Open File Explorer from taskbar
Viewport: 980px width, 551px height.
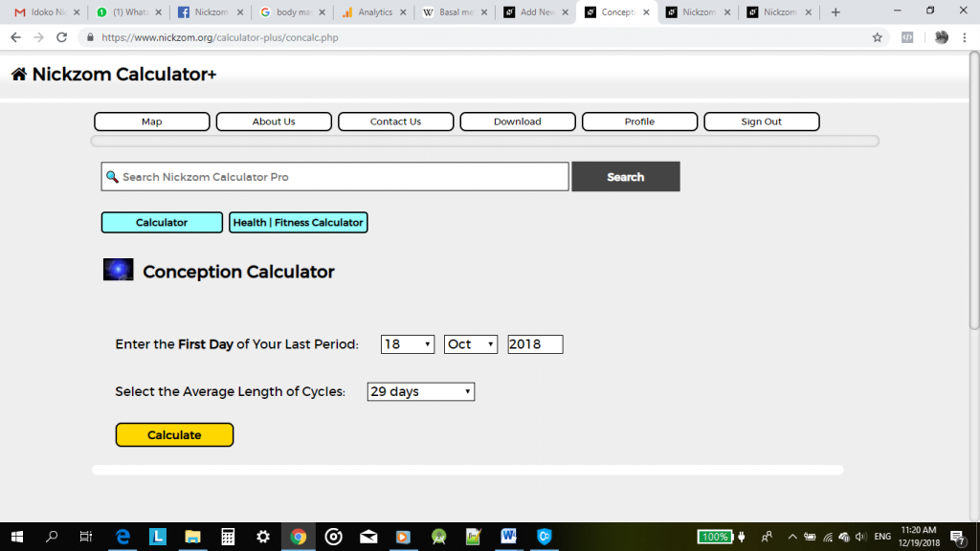tap(192, 537)
